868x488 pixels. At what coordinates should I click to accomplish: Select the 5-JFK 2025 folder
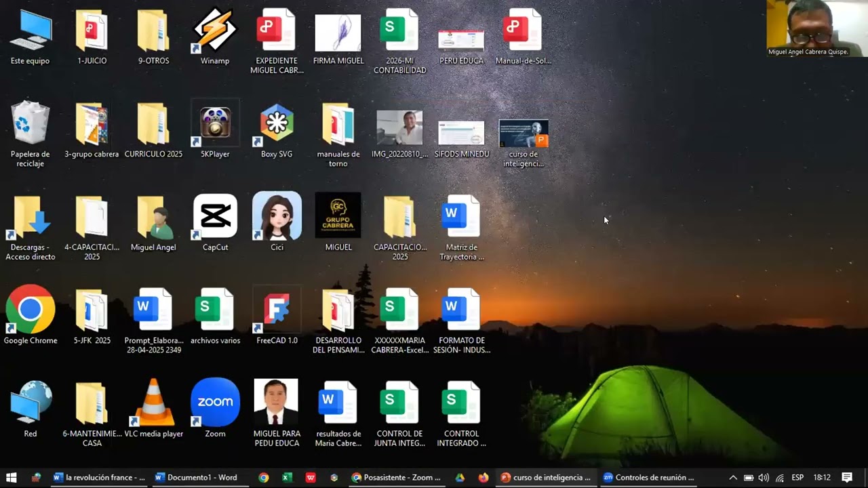(92, 317)
